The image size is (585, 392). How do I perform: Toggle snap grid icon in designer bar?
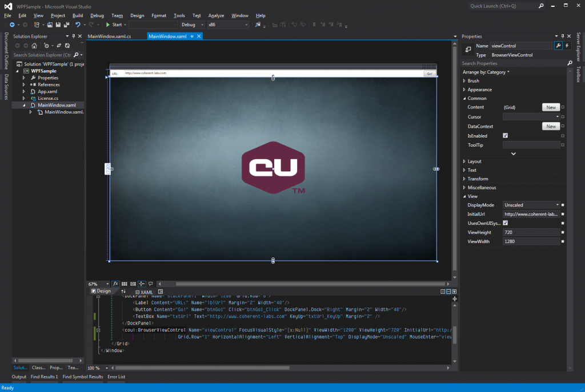click(124, 284)
